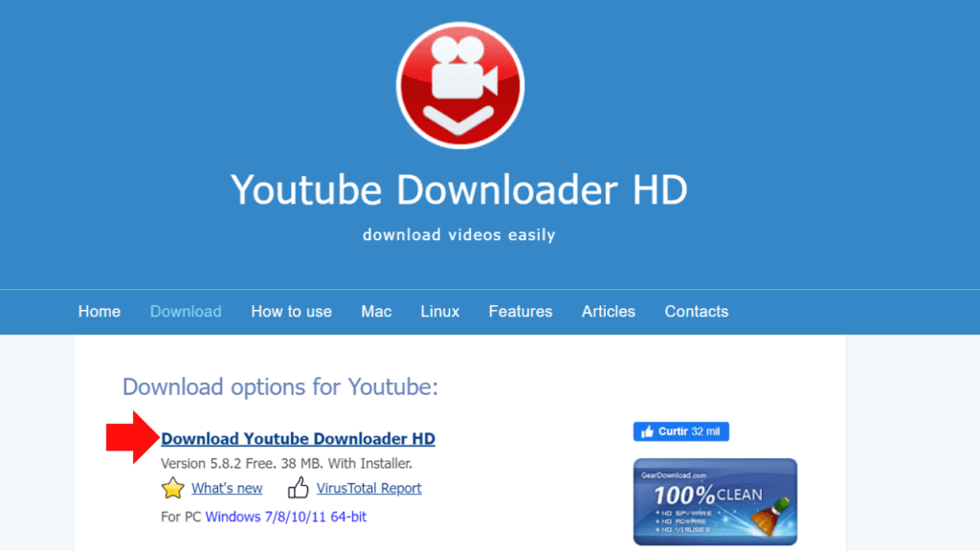This screenshot has height=551, width=980.
Task: Click the Youtube Downloader HD camera logo
Action: 459,84
